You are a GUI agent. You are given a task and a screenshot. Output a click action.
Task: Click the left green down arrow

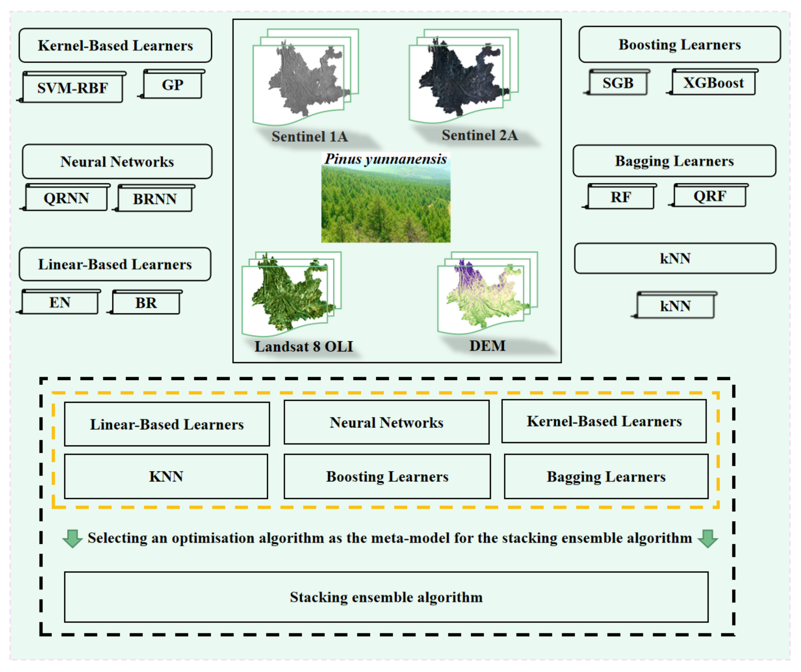coord(72,538)
